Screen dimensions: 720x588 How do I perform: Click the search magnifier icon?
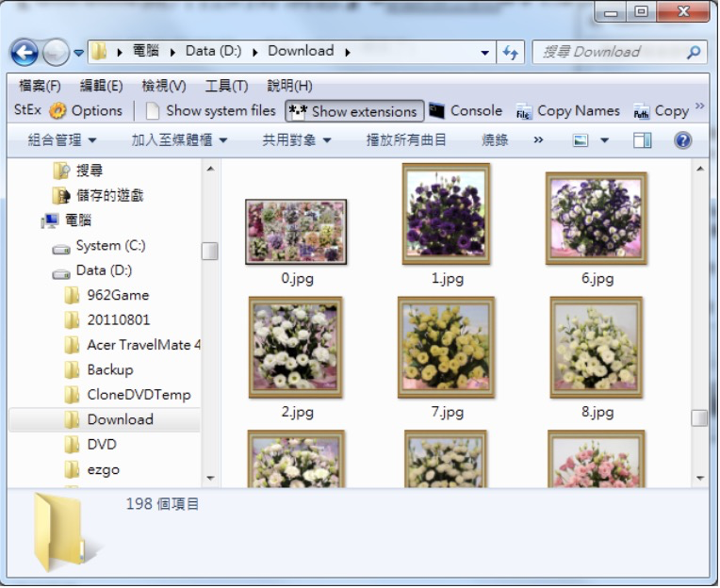click(x=694, y=53)
